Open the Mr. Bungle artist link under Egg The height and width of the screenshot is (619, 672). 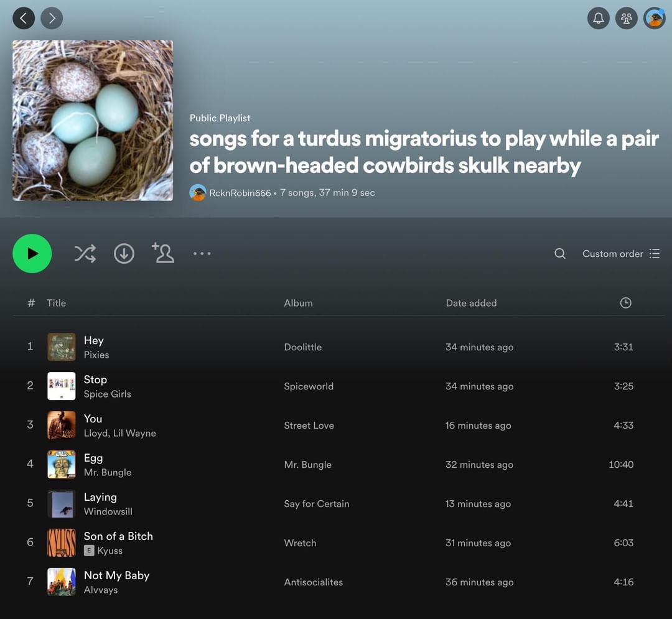pyautogui.click(x=108, y=472)
